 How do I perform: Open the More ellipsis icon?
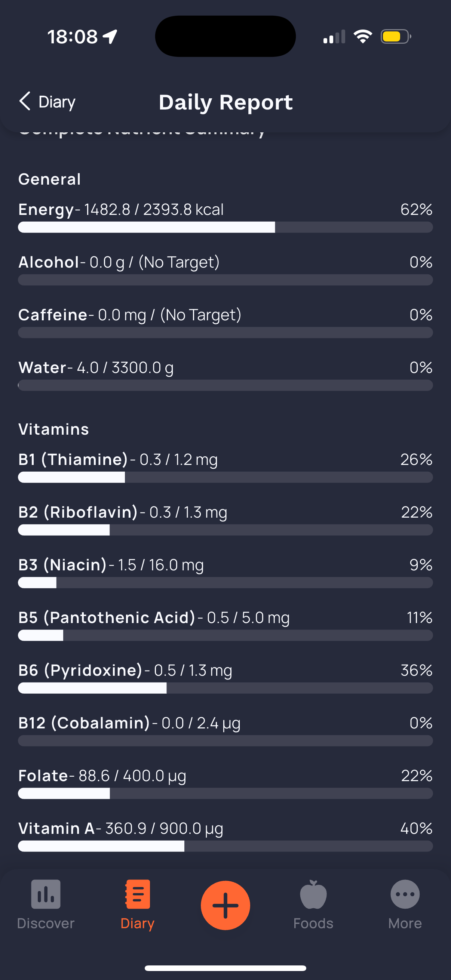405,894
